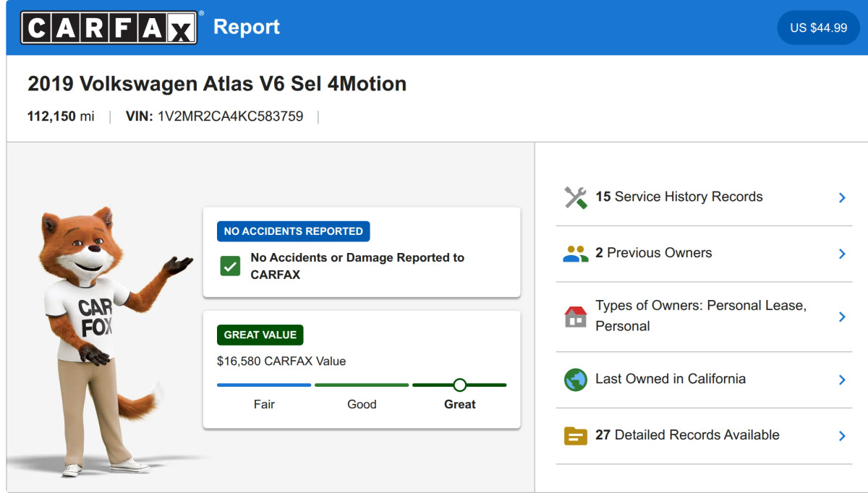Image resolution: width=868 pixels, height=493 pixels.
Task: Click No Accidents or Damage Reported text
Action: 357,266
